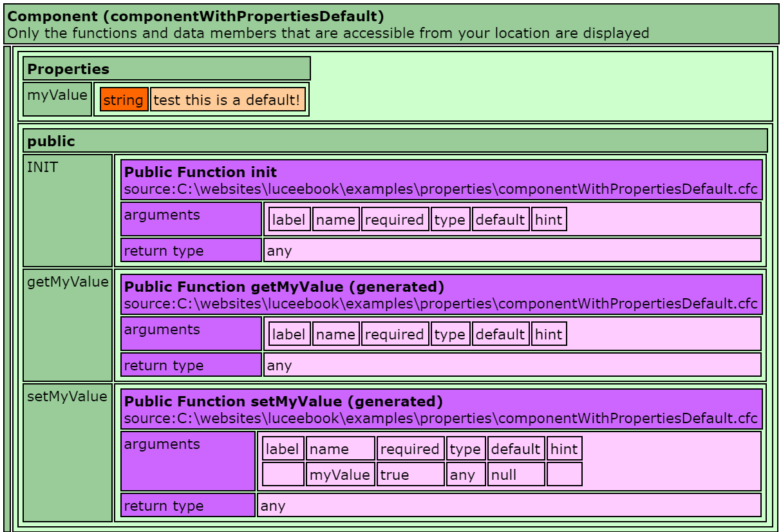Image resolution: width=781 pixels, height=532 pixels.
Task: Click the 'required' column header in init arguments
Action: tap(395, 220)
